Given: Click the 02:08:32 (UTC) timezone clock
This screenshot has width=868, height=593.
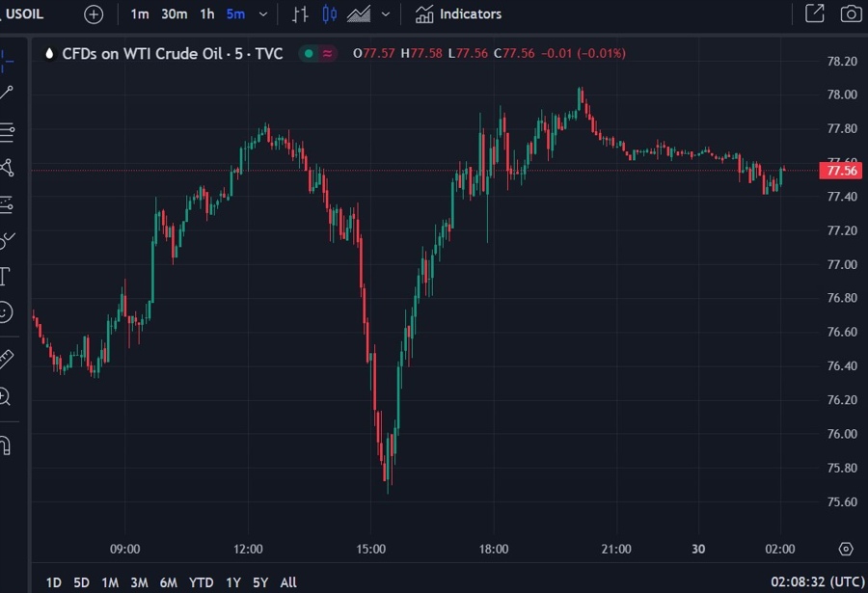Looking at the screenshot, I should 818,582.
